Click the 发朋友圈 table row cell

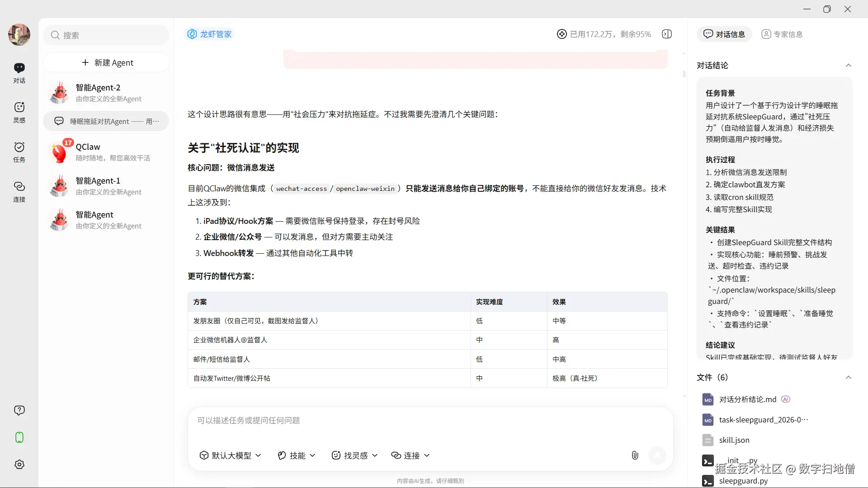tap(329, 321)
